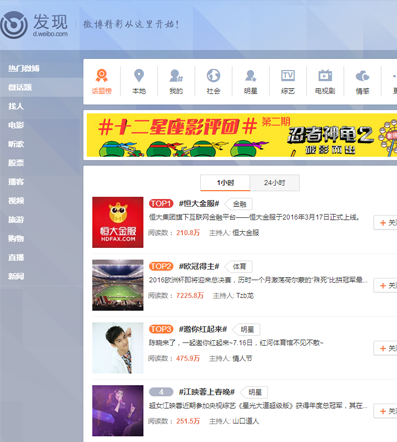Open 恒大金服 red logo thumbnail

point(118,222)
